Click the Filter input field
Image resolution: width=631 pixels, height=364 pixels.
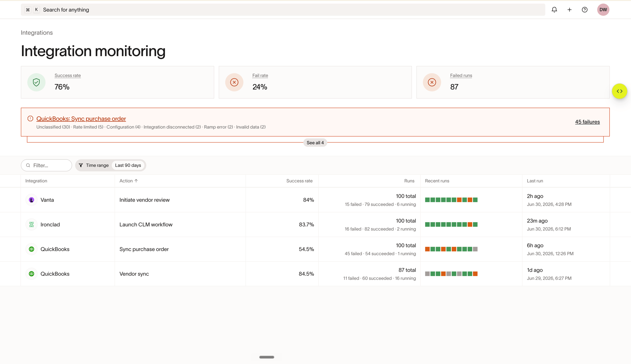(46, 165)
